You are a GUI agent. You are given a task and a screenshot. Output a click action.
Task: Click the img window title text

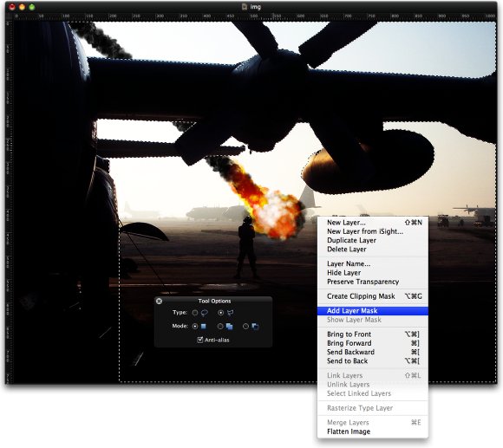point(255,7)
